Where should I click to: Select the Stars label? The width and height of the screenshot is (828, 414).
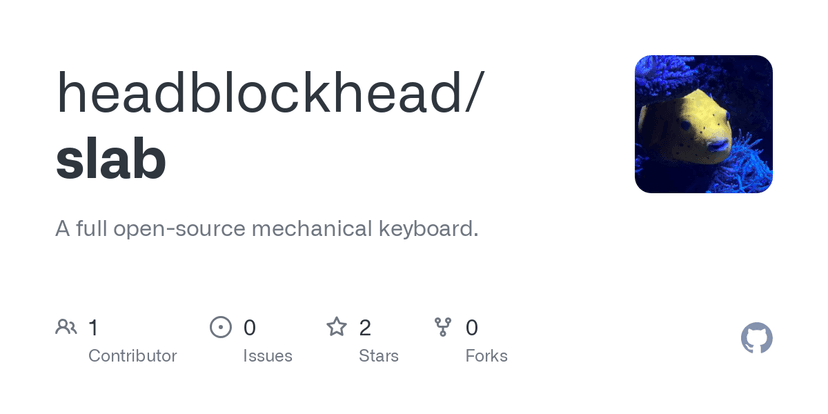click(378, 356)
